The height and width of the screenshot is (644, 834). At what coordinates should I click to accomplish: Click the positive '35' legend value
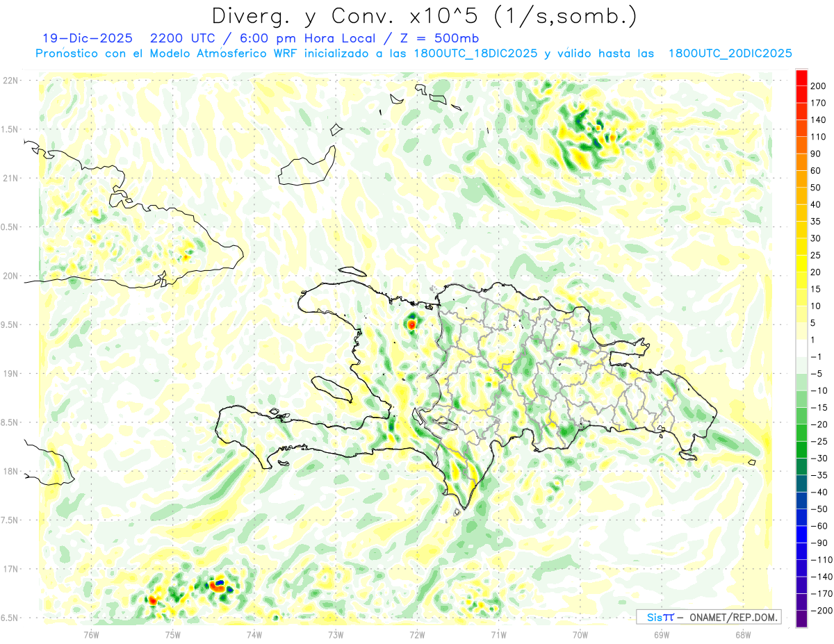(816, 222)
